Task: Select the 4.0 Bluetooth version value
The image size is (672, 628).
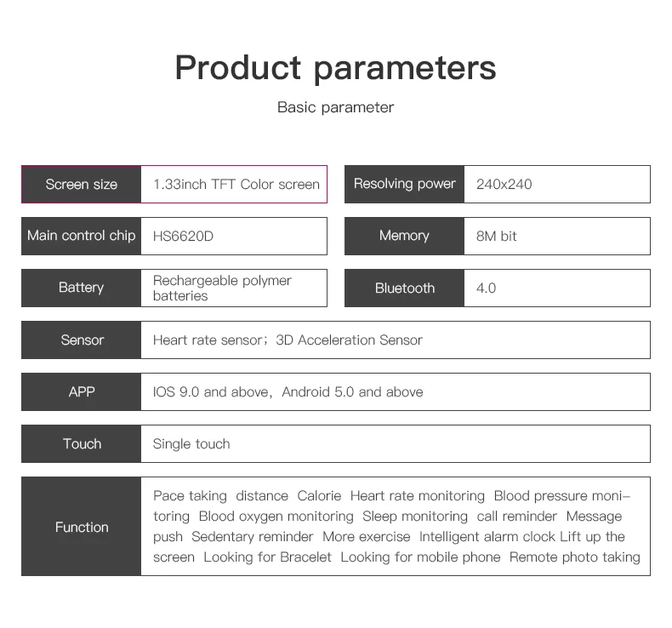Action: tap(486, 288)
